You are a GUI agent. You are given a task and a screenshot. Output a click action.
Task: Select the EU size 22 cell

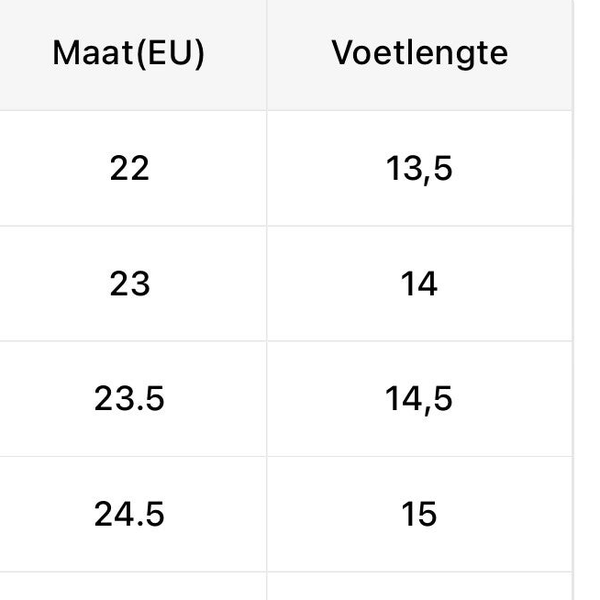(x=129, y=168)
